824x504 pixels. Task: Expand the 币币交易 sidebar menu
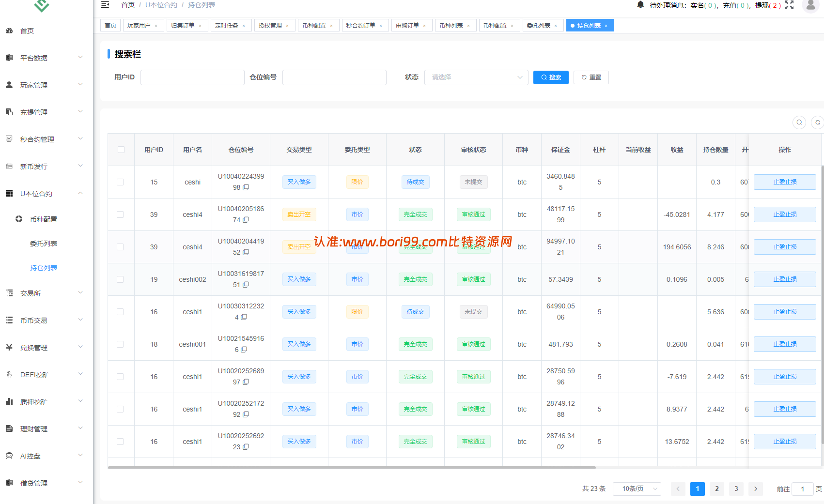click(80, 320)
